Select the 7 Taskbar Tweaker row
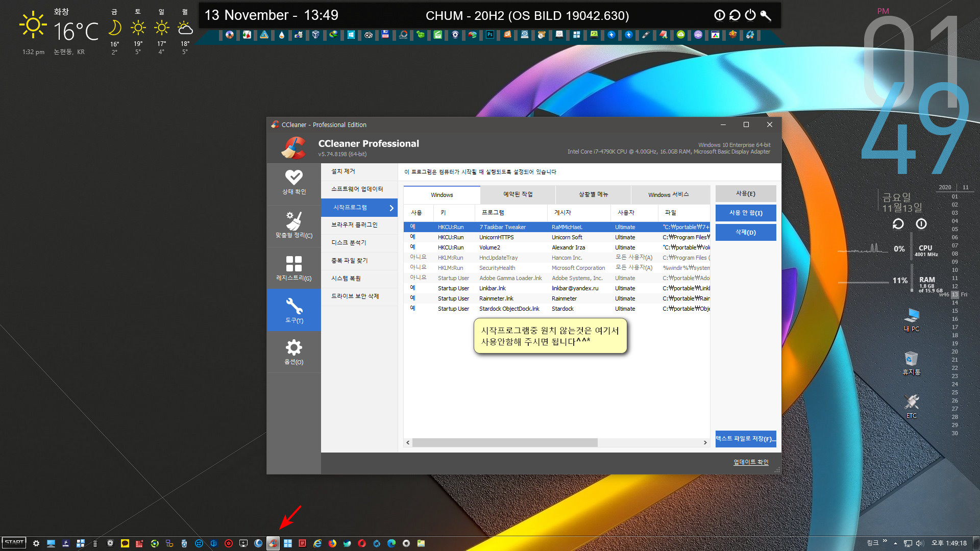This screenshot has width=980, height=551. coord(557,227)
